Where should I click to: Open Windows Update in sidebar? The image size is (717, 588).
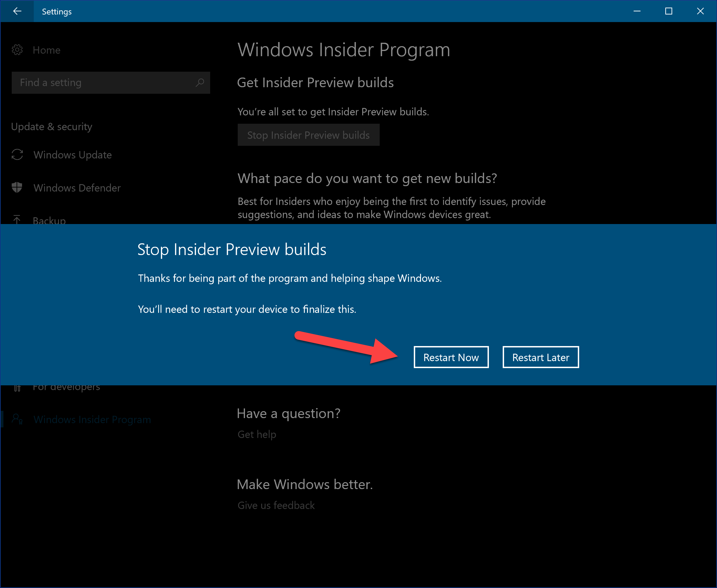click(72, 155)
